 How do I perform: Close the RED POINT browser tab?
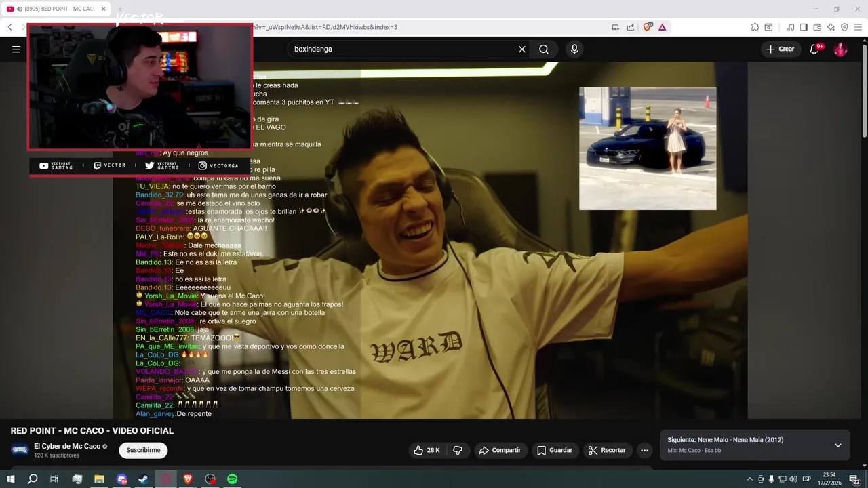point(103,9)
